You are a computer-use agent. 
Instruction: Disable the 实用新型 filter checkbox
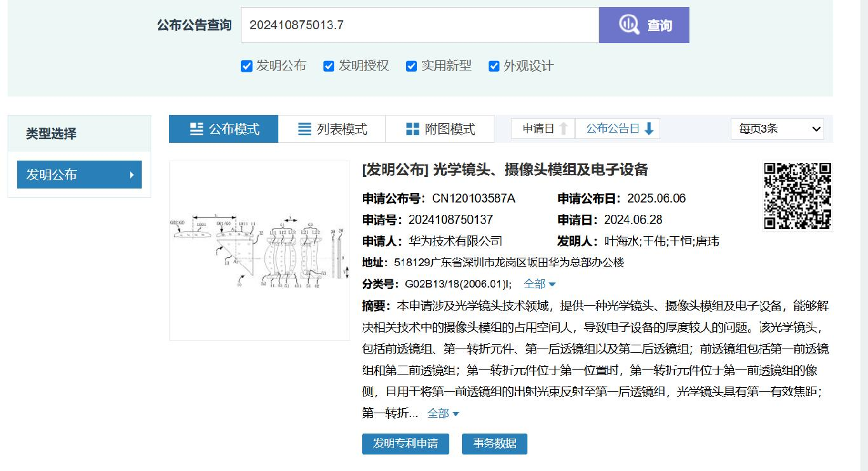point(410,65)
